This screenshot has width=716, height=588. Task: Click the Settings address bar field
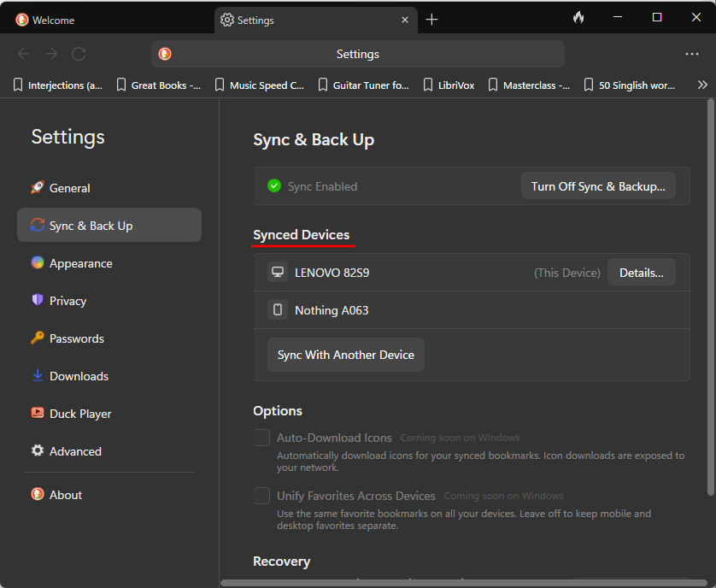[357, 54]
